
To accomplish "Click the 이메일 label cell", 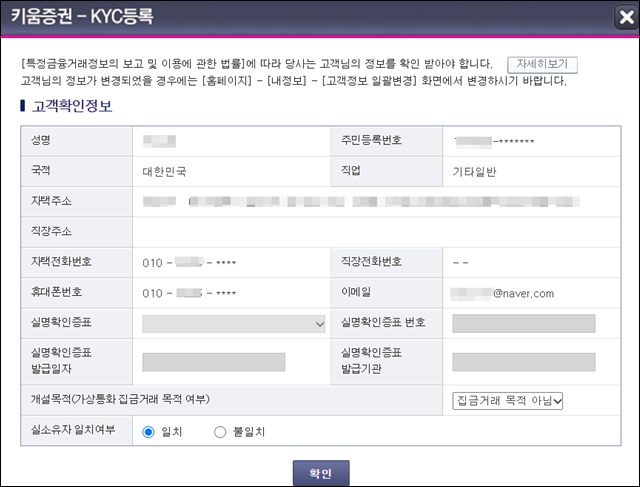I will [387, 293].
